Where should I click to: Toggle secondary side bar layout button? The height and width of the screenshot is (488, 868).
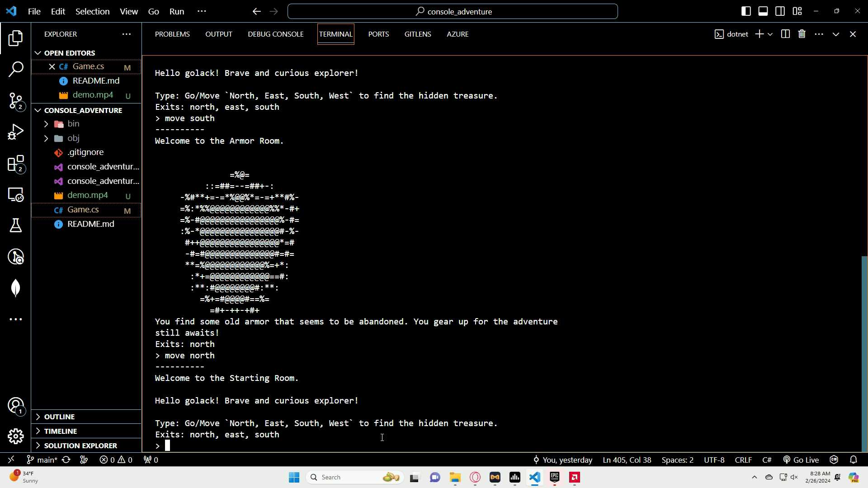[x=780, y=11]
